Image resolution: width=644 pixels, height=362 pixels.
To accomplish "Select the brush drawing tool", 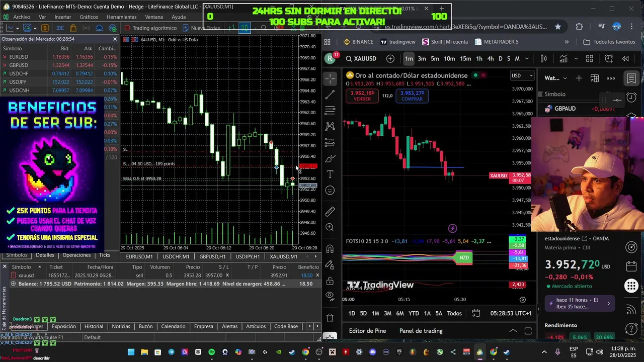I will click(330, 159).
